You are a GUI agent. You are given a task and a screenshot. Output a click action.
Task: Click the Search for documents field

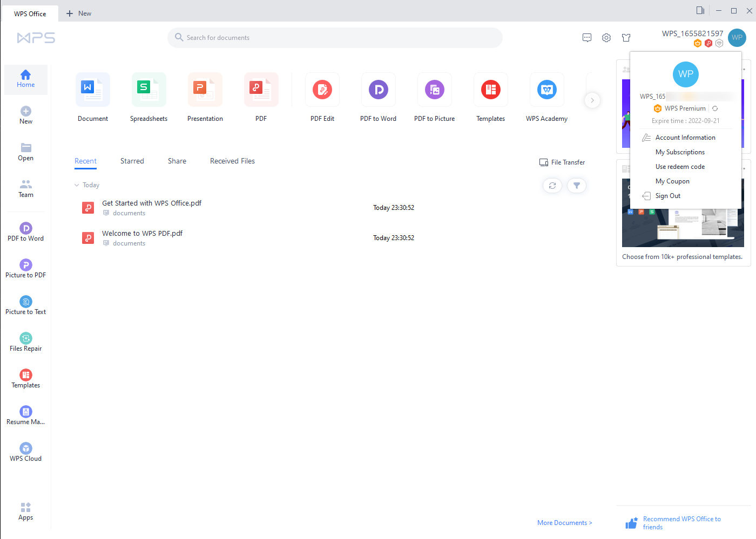coord(335,38)
